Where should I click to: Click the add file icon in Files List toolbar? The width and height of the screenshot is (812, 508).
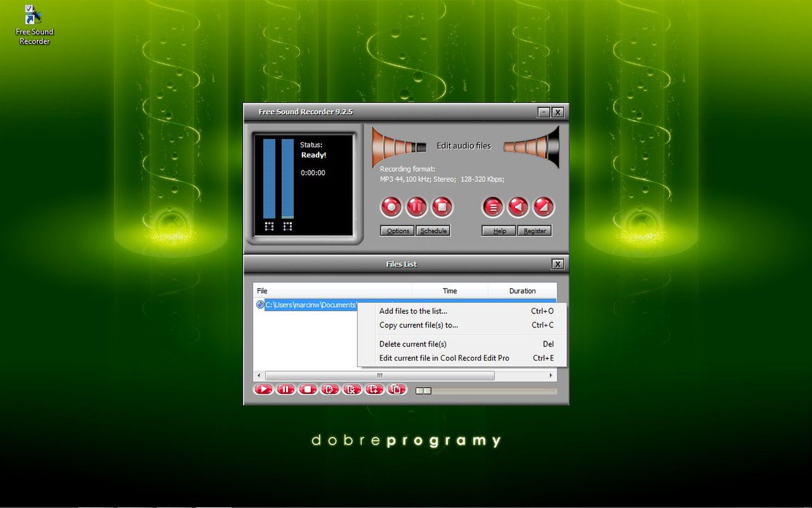374,389
